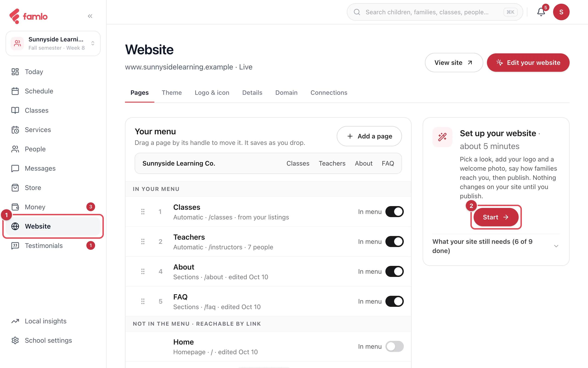Click the Start setup button
This screenshot has height=368, width=588.
click(496, 217)
